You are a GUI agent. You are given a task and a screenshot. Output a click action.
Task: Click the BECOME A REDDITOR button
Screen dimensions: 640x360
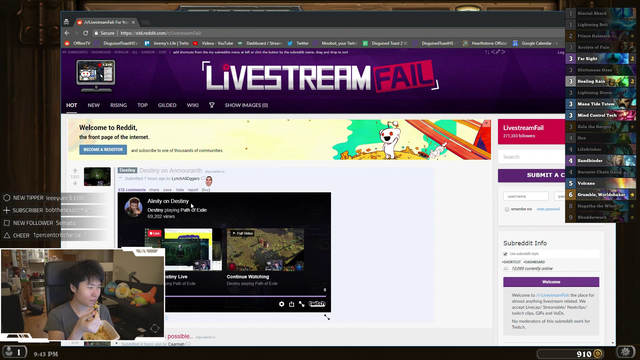point(103,150)
